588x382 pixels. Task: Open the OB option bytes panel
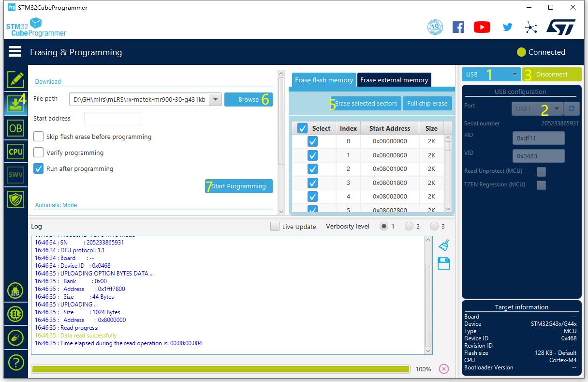tap(15, 128)
